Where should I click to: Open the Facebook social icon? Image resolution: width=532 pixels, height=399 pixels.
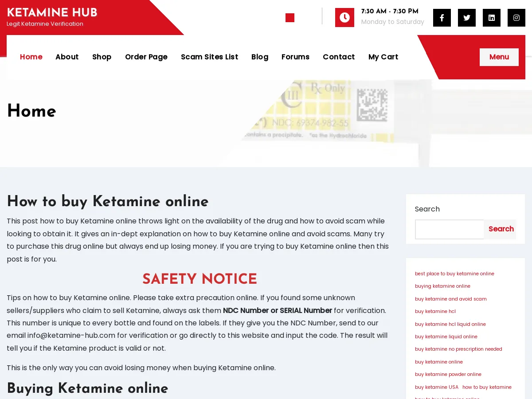coord(442,17)
